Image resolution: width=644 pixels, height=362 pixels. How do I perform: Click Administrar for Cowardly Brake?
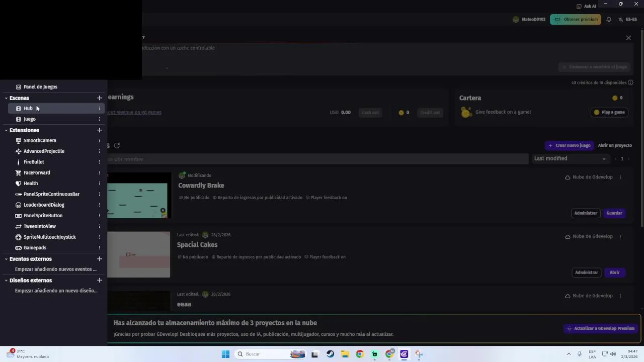tap(586, 213)
